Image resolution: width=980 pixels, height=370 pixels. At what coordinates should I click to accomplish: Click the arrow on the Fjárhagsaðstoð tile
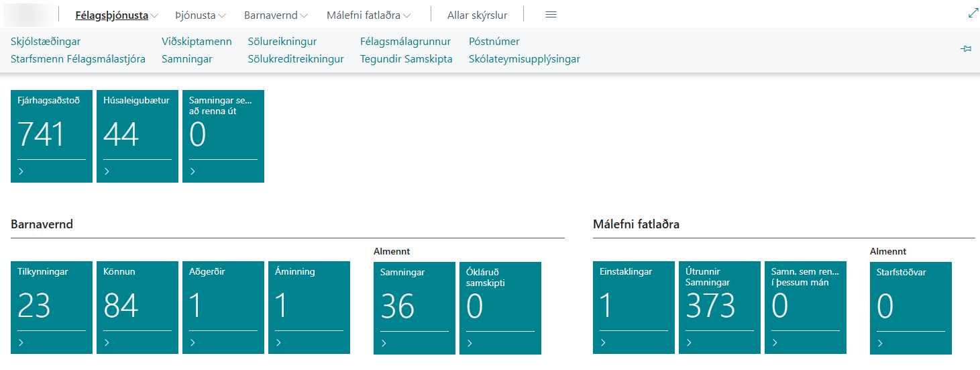(x=21, y=171)
